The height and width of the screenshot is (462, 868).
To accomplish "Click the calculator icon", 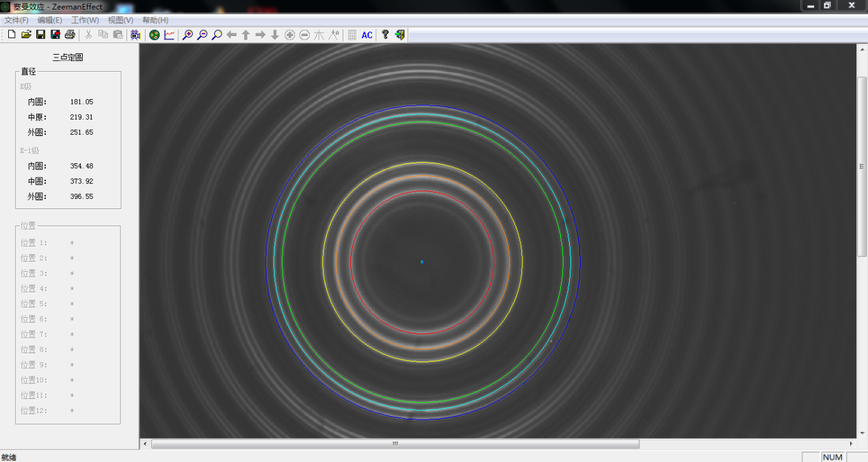I will pyautogui.click(x=352, y=35).
